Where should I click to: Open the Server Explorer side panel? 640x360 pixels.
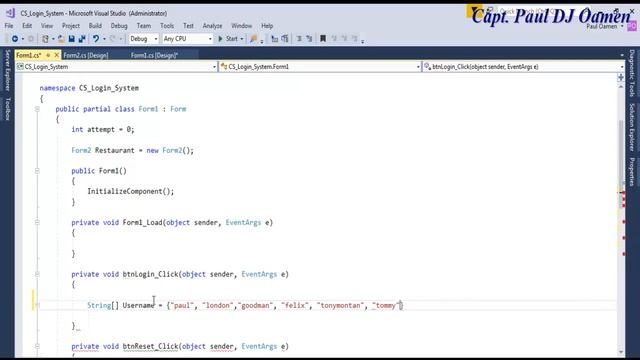(x=7, y=70)
